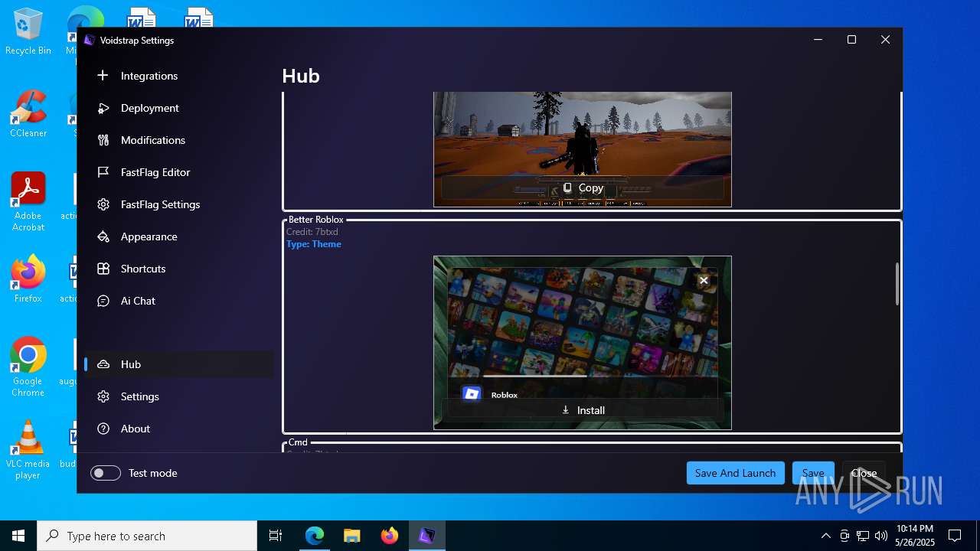Click 'Better Roblox' card title

pyautogui.click(x=316, y=220)
